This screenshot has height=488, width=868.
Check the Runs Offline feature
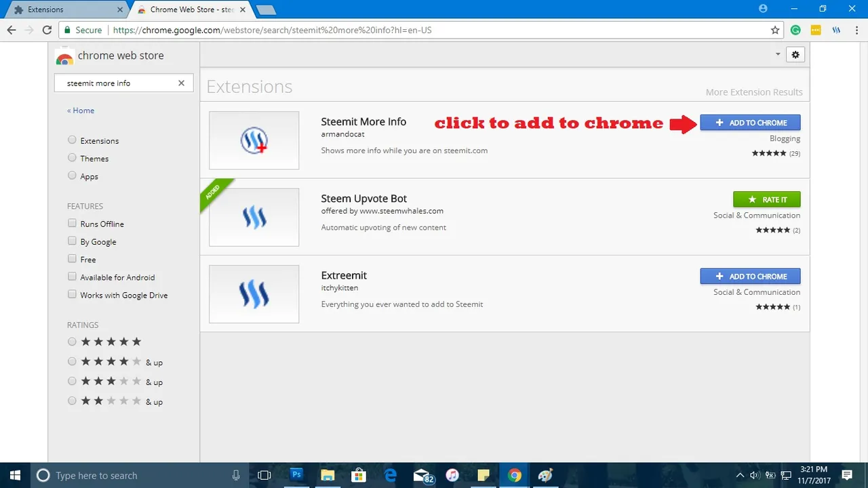click(x=72, y=223)
